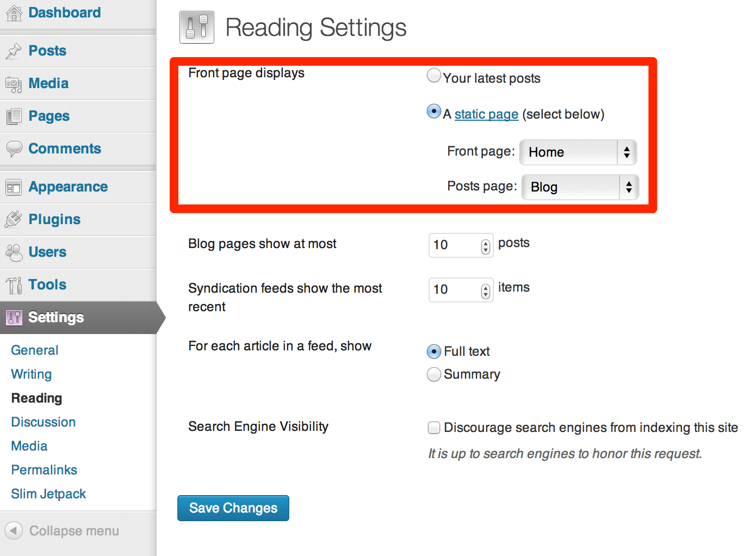Click the Appearance layout icon
The height and width of the screenshot is (556, 756).
pos(14,187)
